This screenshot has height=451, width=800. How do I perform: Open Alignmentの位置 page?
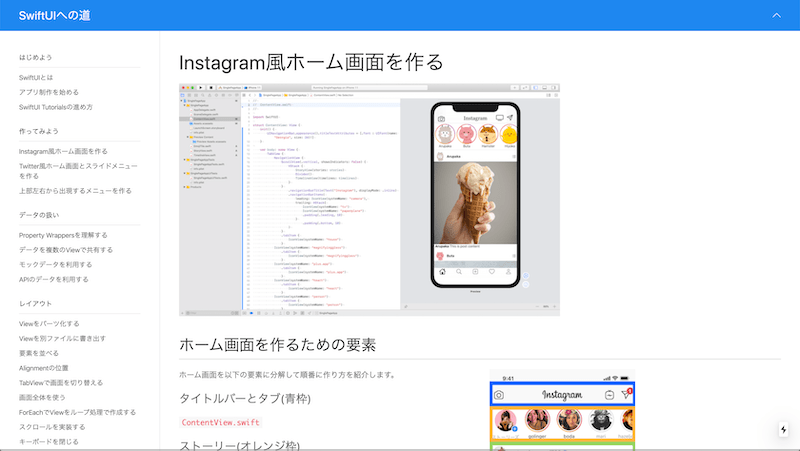point(43,368)
